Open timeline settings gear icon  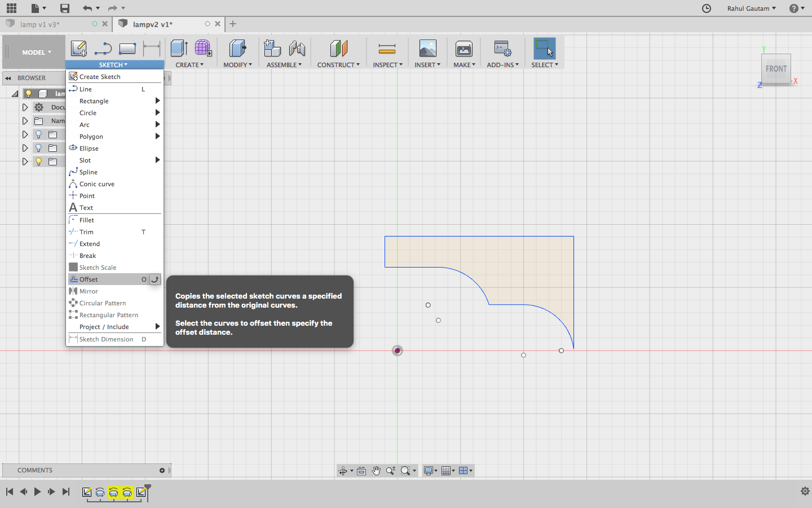(x=805, y=492)
